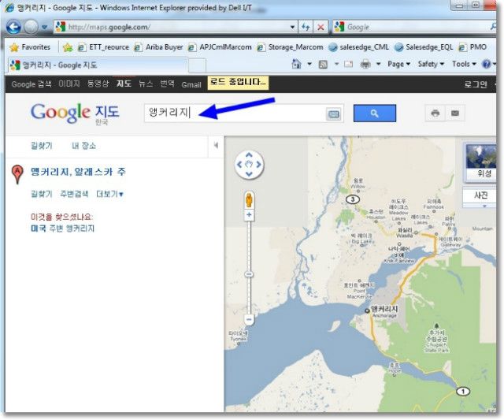The width and height of the screenshot is (504, 420).
Task: Click the orange Street View pegman icon
Action: [249, 199]
